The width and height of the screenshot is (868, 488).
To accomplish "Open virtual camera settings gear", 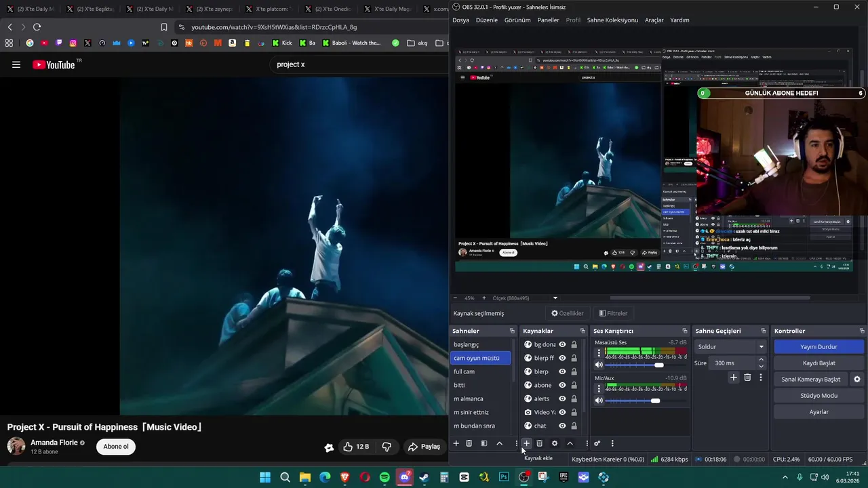I will [x=857, y=379].
